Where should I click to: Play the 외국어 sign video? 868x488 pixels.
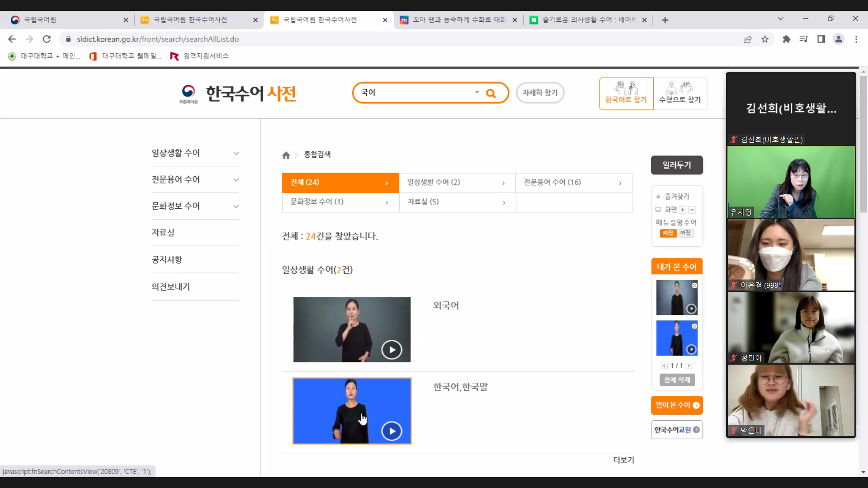(392, 350)
